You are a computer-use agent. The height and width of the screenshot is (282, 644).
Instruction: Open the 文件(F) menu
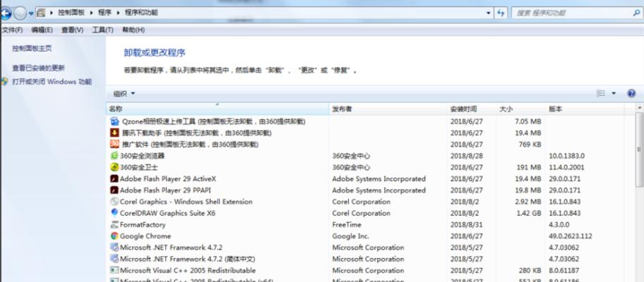click(12, 30)
